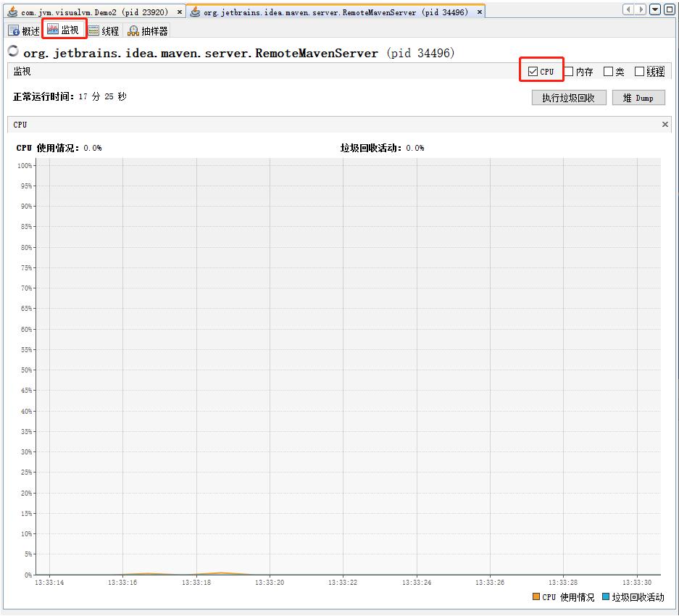The image size is (679, 616).
Task: Click the blue 垃圾回收活动 legend swatch
Action: [x=606, y=597]
